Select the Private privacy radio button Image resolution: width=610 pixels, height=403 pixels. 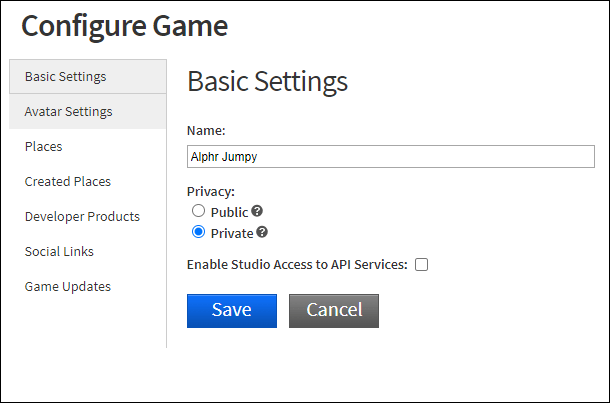(198, 233)
